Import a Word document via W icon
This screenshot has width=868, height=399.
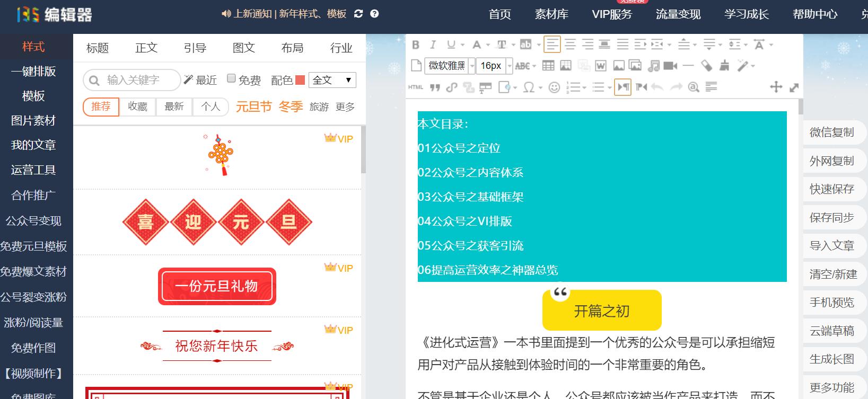click(600, 66)
